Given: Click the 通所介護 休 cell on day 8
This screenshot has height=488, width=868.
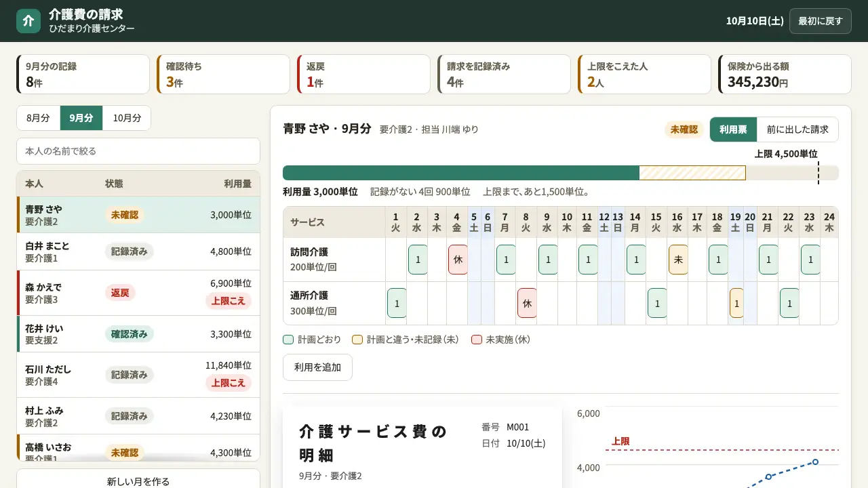Looking at the screenshot, I should pyautogui.click(x=527, y=303).
